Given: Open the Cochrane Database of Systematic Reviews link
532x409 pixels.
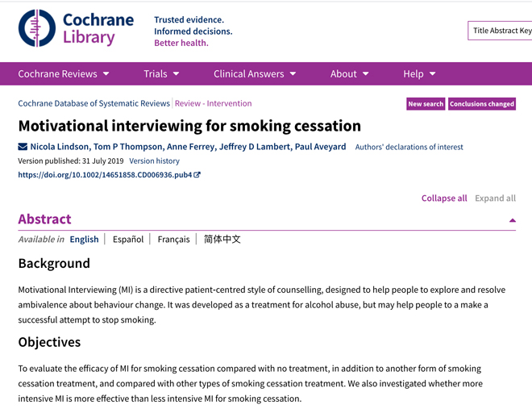Looking at the screenshot, I should click(x=94, y=103).
